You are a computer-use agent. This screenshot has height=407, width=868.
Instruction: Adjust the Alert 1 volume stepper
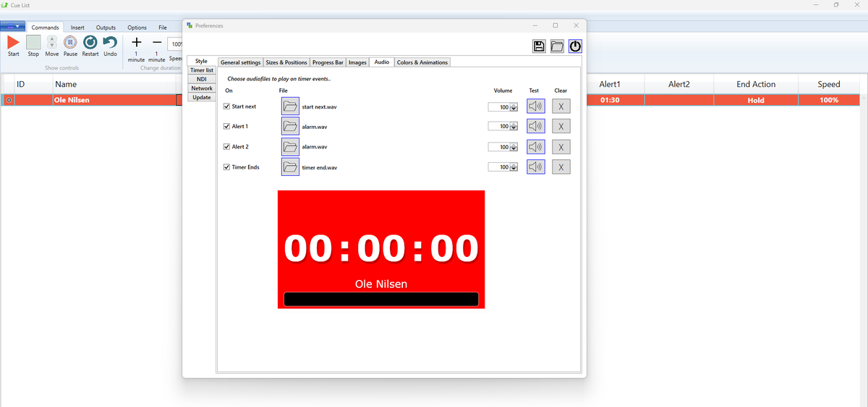coord(514,126)
